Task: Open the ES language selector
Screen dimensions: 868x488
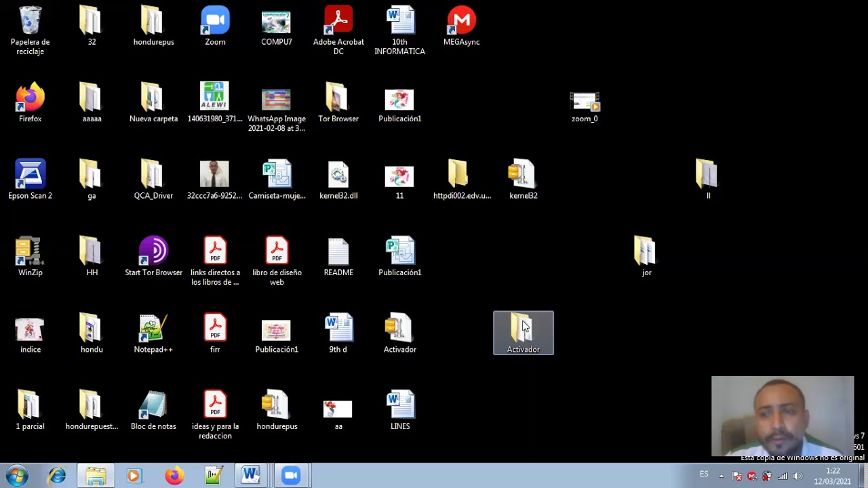Action: [704, 474]
